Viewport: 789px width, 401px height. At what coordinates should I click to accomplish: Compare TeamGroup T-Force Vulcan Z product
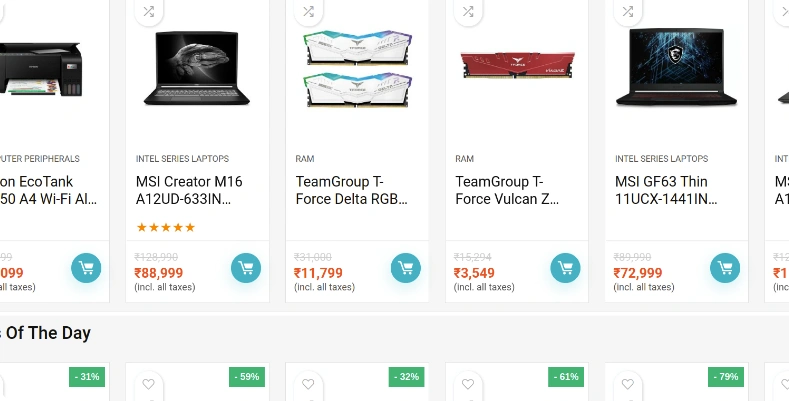click(468, 12)
